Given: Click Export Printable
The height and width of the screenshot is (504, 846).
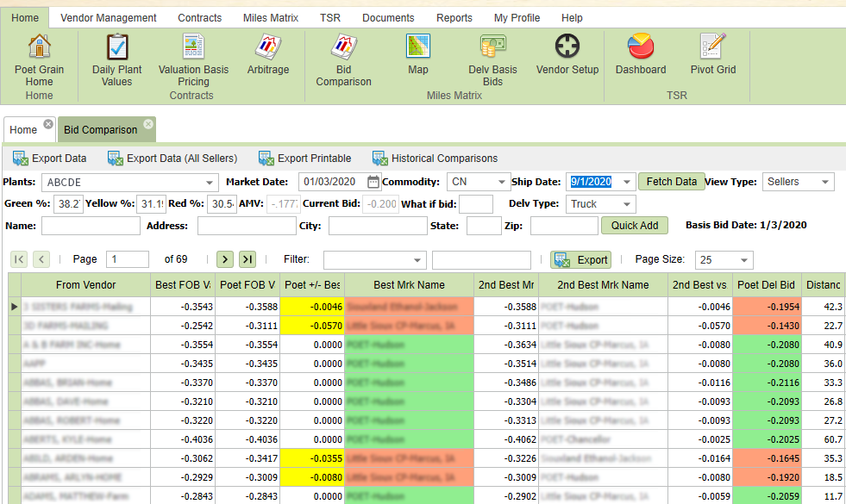Looking at the screenshot, I should point(304,159).
